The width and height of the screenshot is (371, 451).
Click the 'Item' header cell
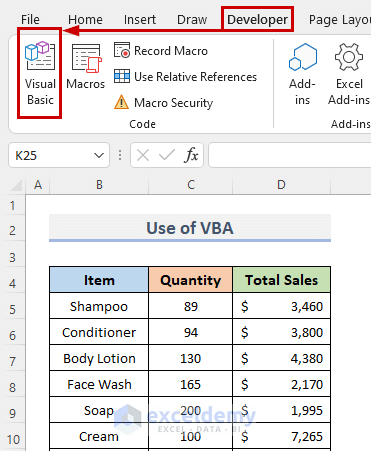(99, 280)
